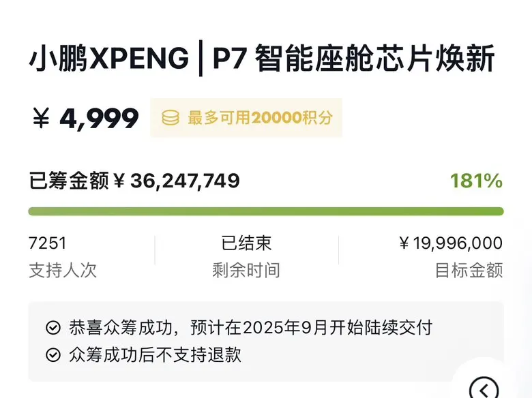Click the ¥ symbol before 4,999
Image resolution: width=532 pixels, height=398 pixels.
41,118
